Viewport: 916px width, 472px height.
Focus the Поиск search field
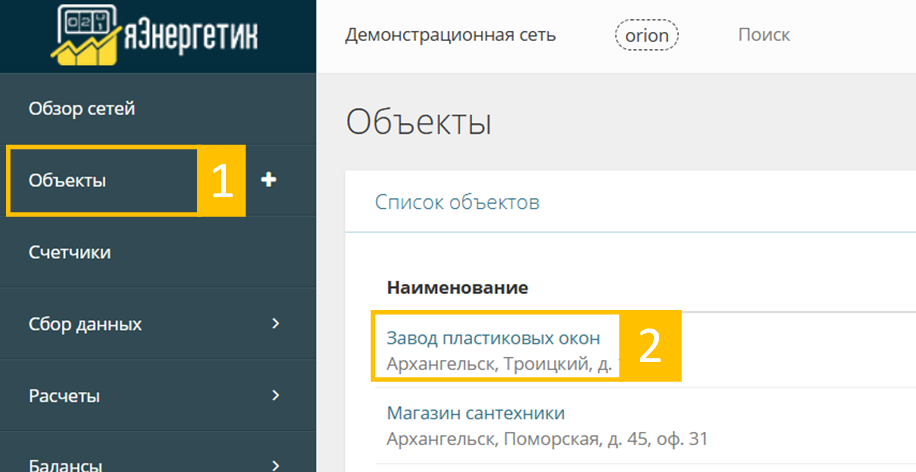tap(764, 35)
